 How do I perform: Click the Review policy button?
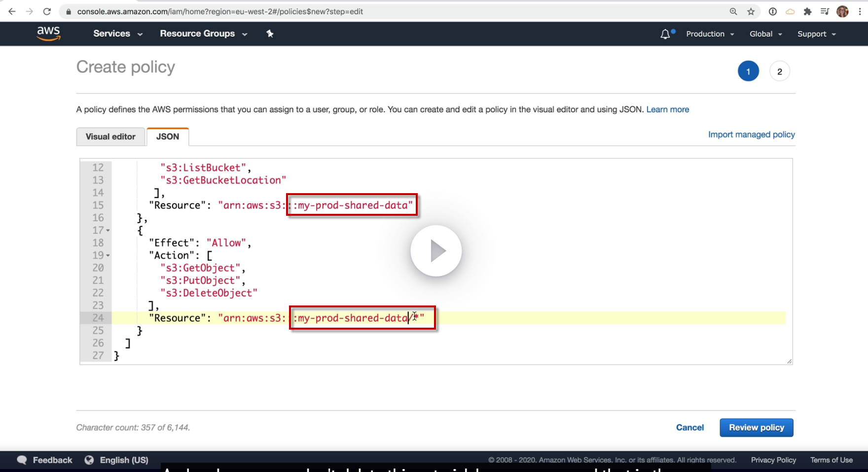(756, 428)
